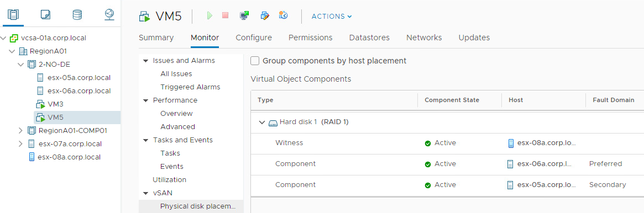The height and width of the screenshot is (213, 644).
Task: Launch the VM console icon
Action: tap(244, 15)
